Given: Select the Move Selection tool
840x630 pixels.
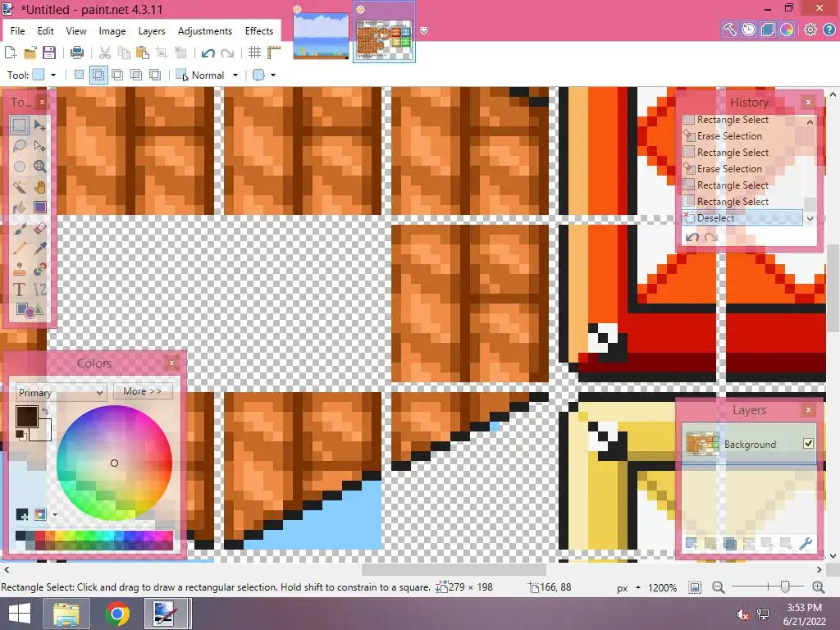Looking at the screenshot, I should pos(39,146).
